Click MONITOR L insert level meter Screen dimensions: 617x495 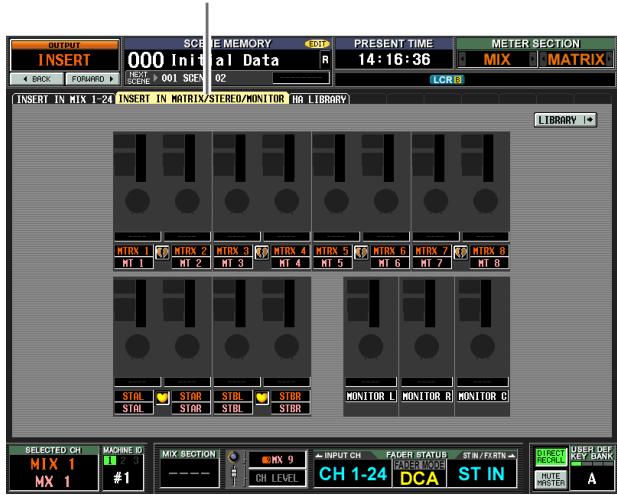(374, 303)
